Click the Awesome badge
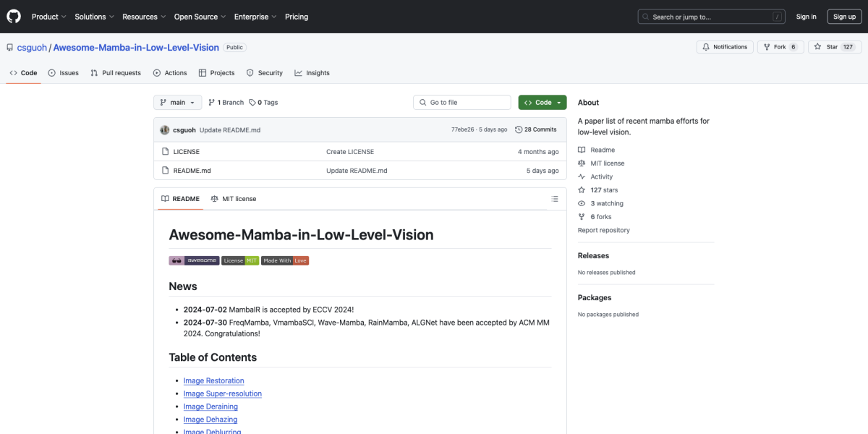868x434 pixels. click(x=194, y=260)
